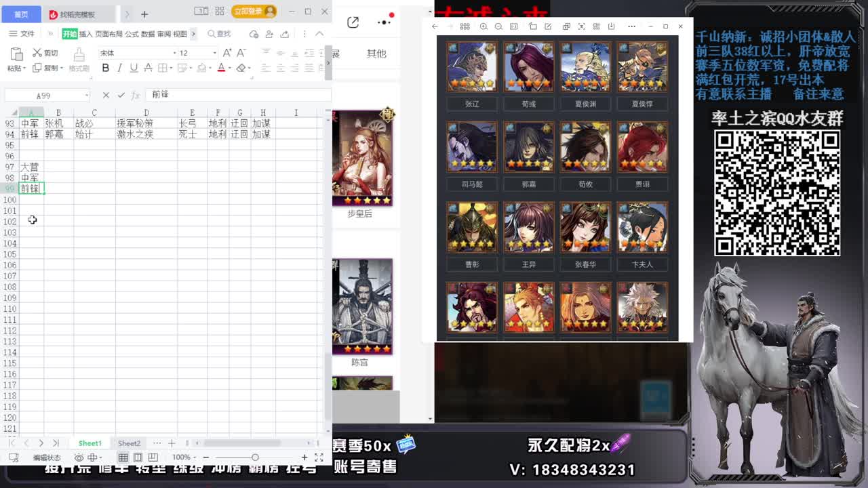Image resolution: width=868 pixels, height=488 pixels.
Task: Expand the font color dropdown arrow
Action: pyautogui.click(x=229, y=68)
